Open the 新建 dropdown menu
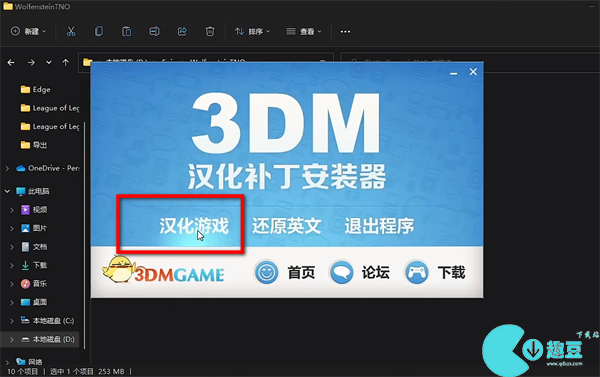600x377 pixels. (29, 31)
